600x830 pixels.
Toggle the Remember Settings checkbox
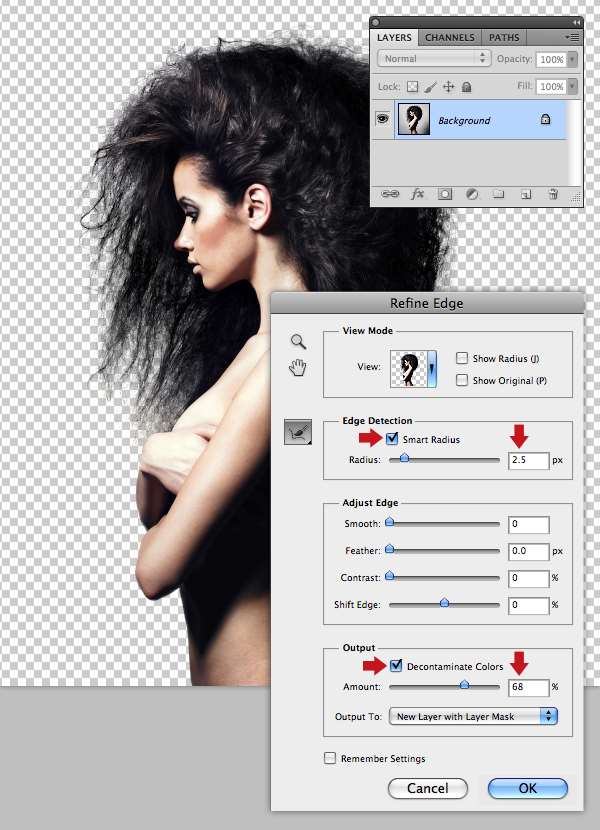tap(330, 758)
